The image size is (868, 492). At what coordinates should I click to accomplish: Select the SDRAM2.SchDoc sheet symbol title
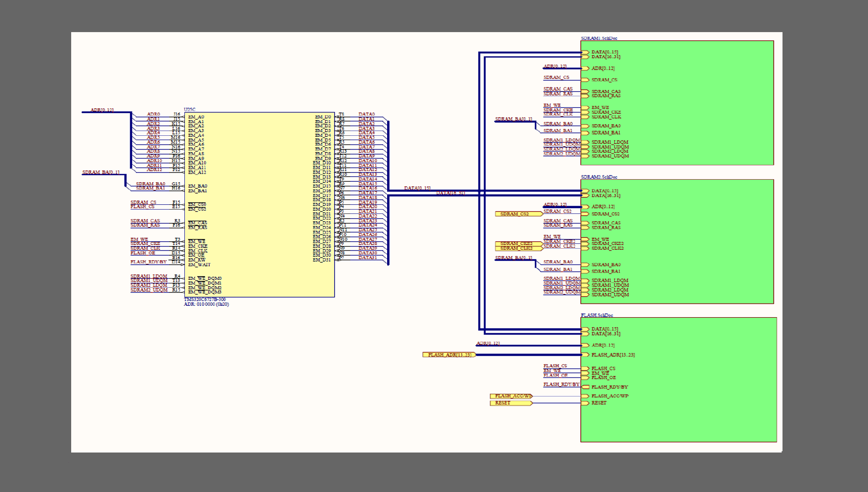[599, 177]
